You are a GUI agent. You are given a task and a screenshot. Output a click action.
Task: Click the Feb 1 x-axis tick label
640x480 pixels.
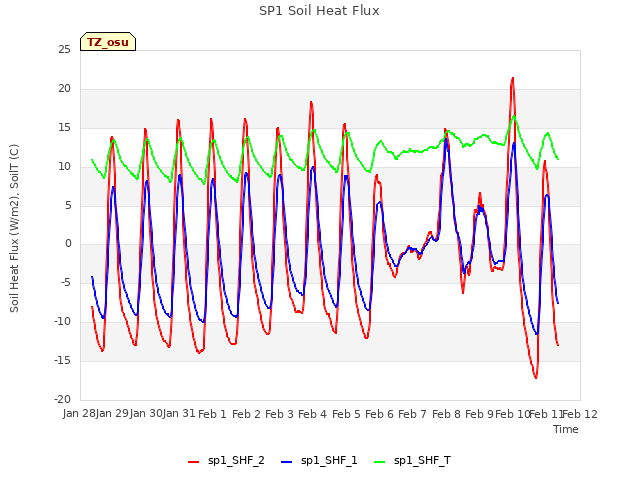coord(212,414)
